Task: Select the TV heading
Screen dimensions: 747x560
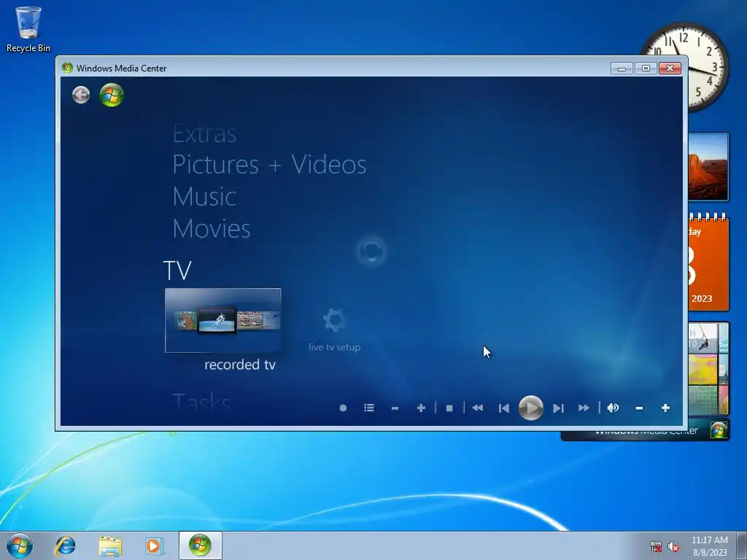Action: [x=177, y=271]
